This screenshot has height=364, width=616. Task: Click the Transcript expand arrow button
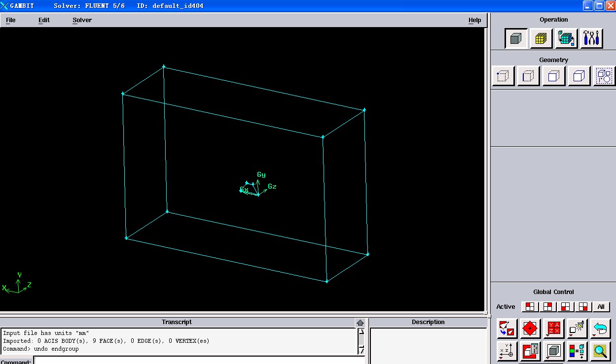(360, 323)
